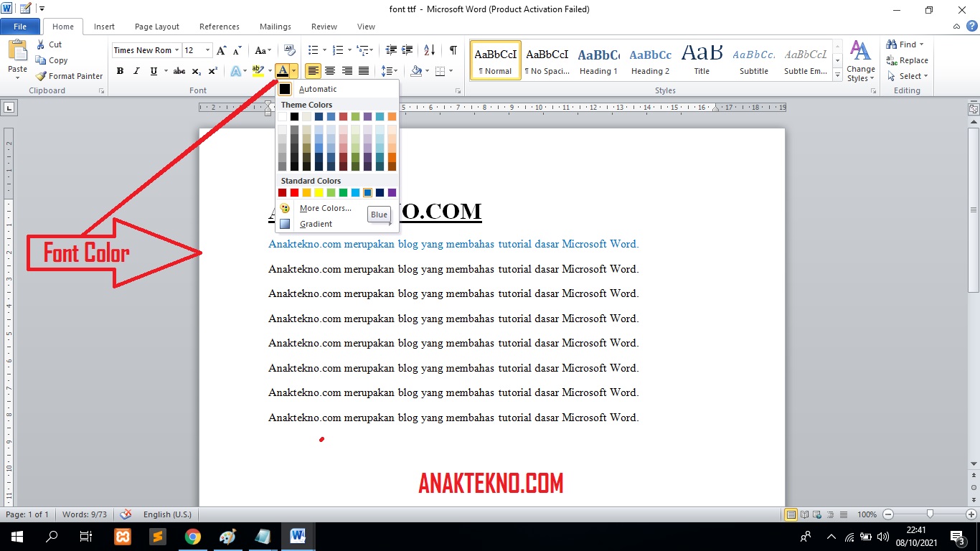Click the Cut scissors icon

41,44
